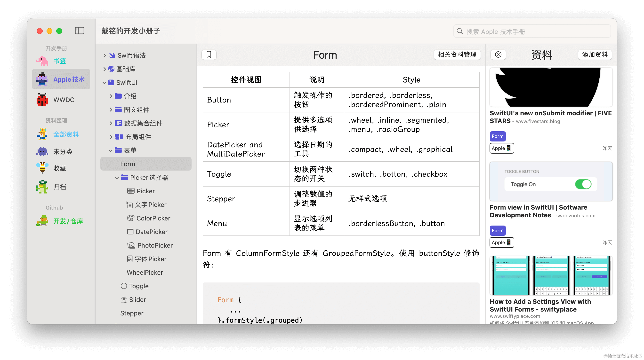Click the 添加资料 button

[595, 55]
